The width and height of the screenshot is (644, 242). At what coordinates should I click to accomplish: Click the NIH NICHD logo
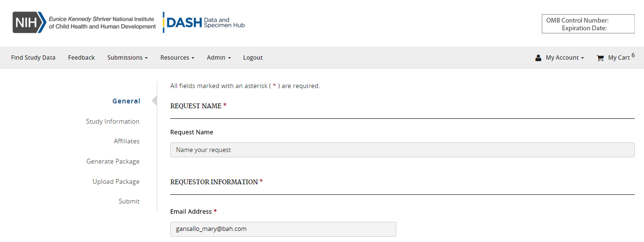[x=84, y=23]
